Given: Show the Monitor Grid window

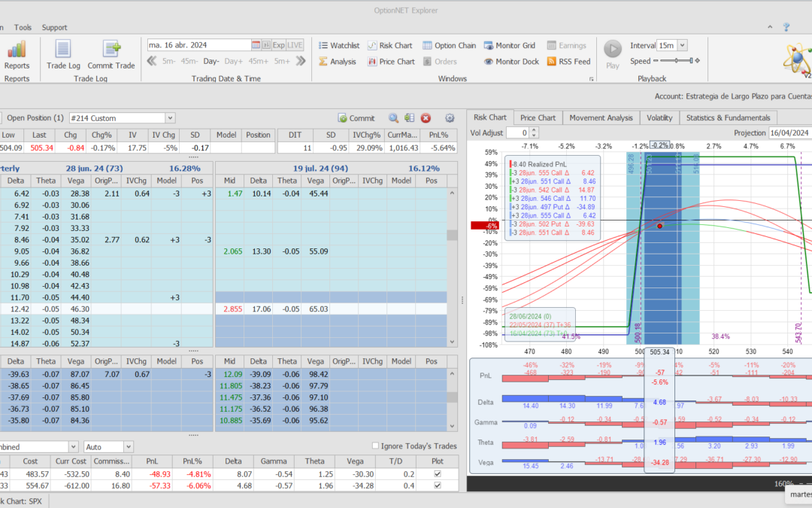Looking at the screenshot, I should pos(510,45).
